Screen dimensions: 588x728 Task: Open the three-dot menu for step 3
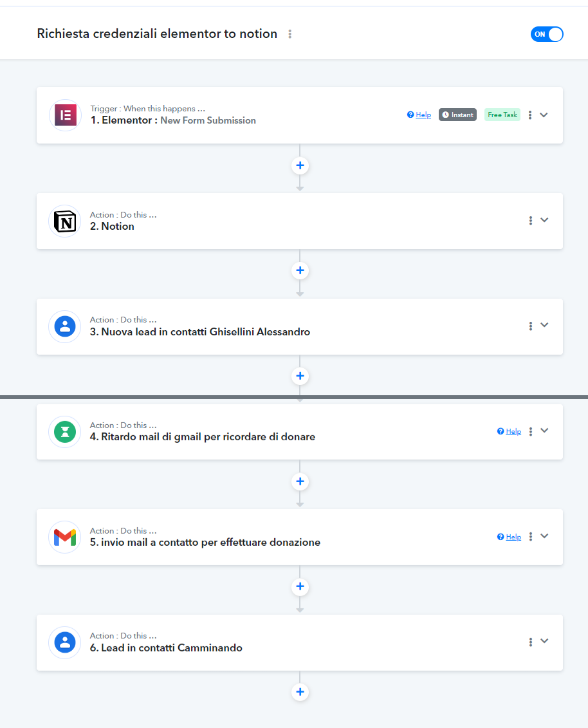click(x=531, y=326)
